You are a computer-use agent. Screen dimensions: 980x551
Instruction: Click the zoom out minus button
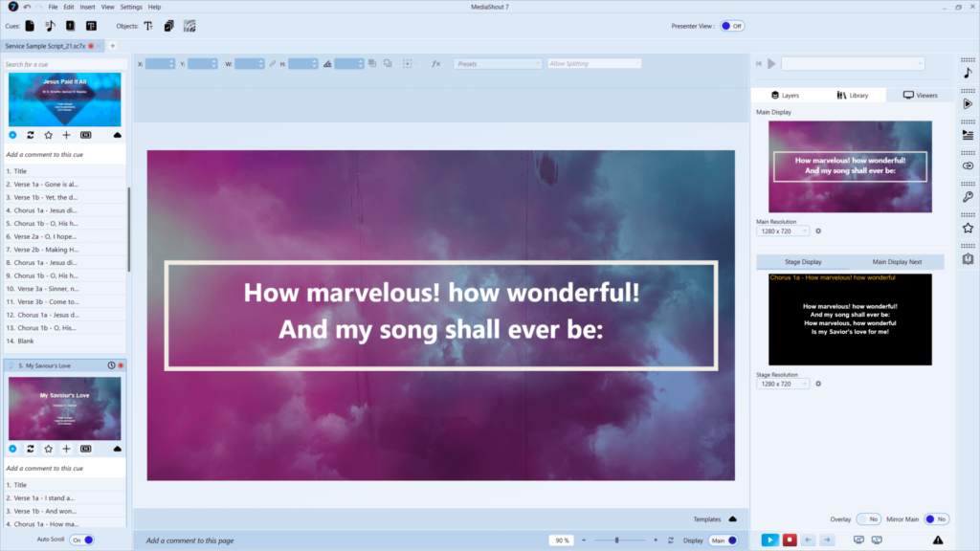pos(584,540)
